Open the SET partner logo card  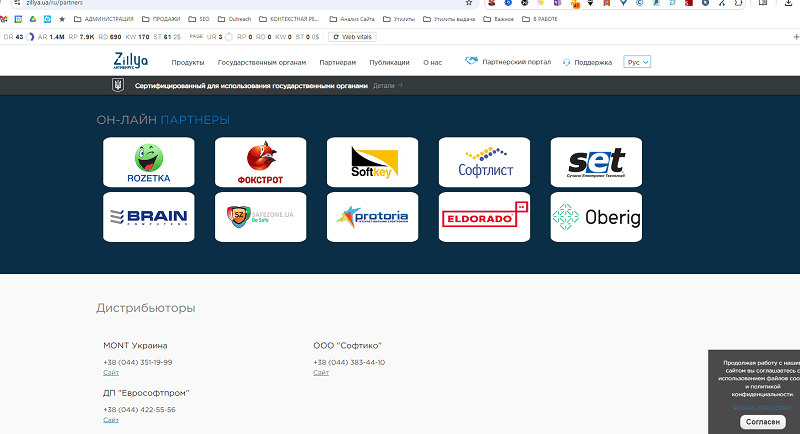coord(596,162)
